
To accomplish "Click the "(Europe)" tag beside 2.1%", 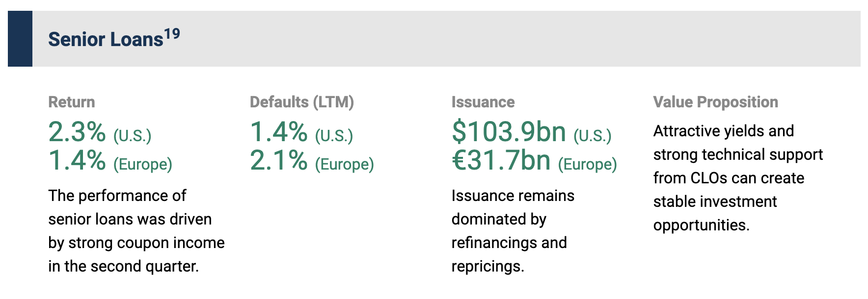I will pyautogui.click(x=344, y=164).
